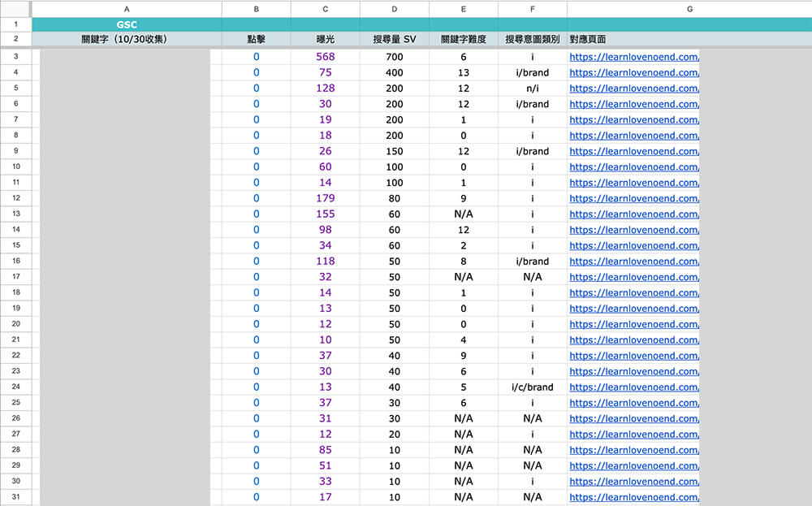The height and width of the screenshot is (506, 812).
Task: Select column F header
Action: (533, 9)
